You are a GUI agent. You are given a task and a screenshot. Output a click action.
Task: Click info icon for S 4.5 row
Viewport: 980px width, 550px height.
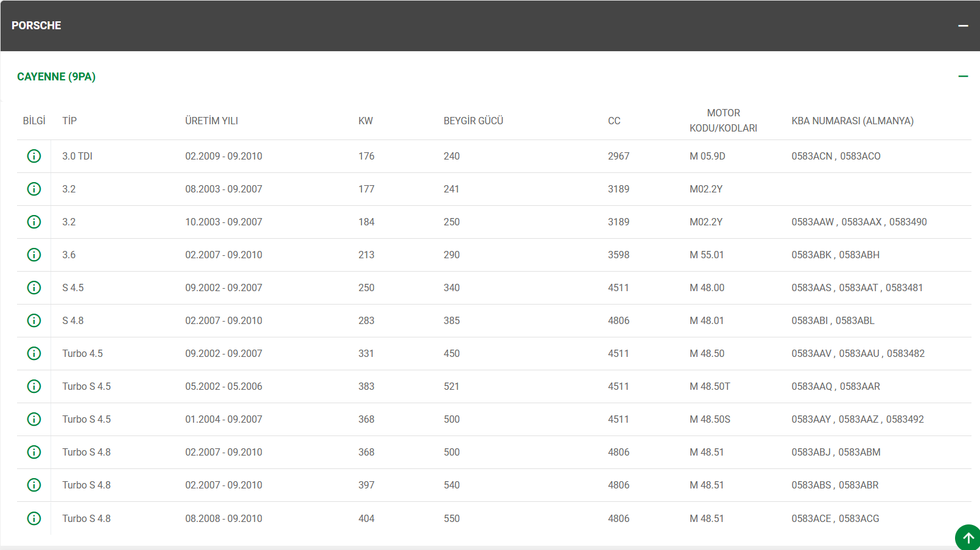pos(34,288)
